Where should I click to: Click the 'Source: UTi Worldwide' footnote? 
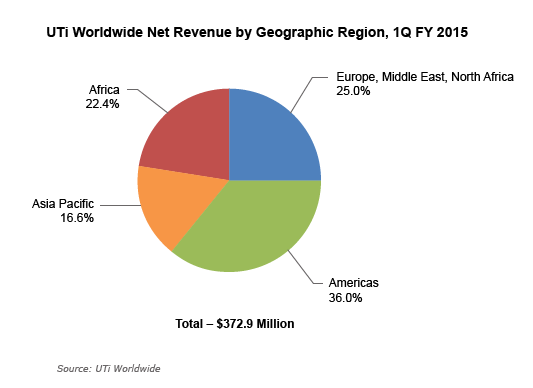(x=108, y=369)
